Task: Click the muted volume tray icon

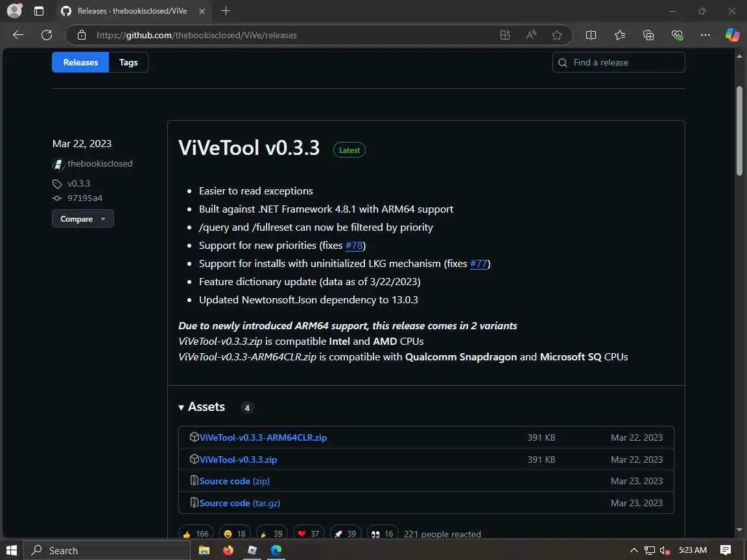Action: click(665, 550)
